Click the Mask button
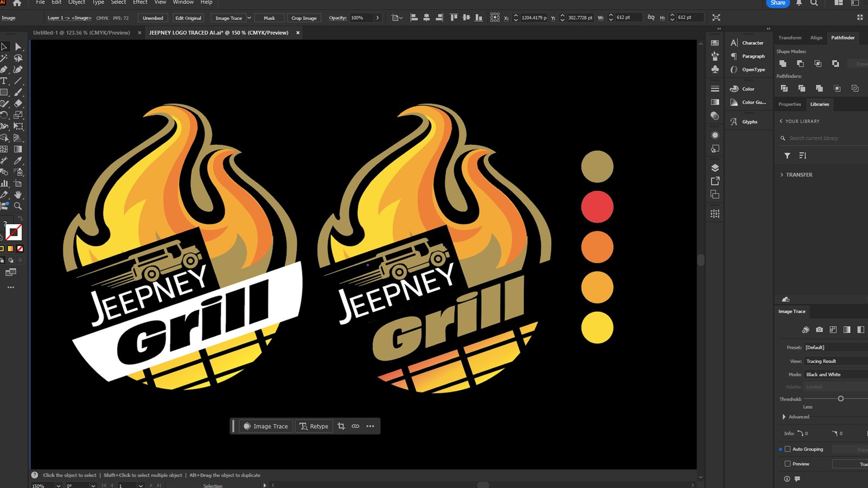The height and width of the screenshot is (488, 868). 269,18
